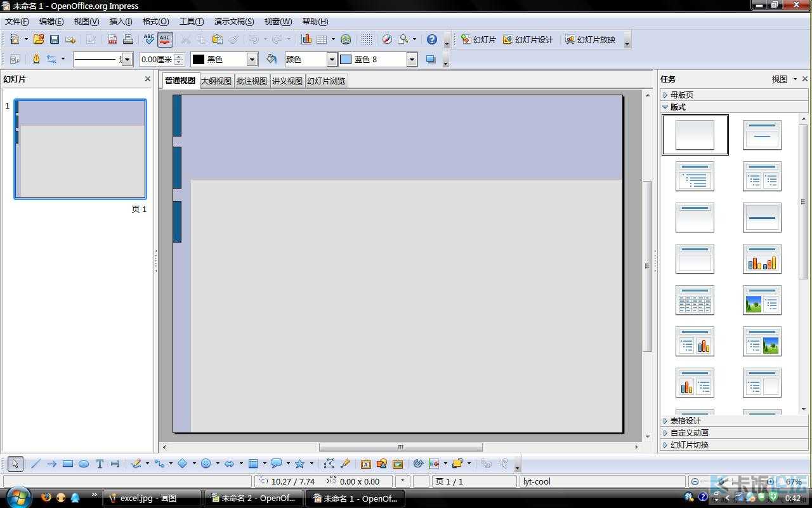Select the Text tool

pos(100,464)
